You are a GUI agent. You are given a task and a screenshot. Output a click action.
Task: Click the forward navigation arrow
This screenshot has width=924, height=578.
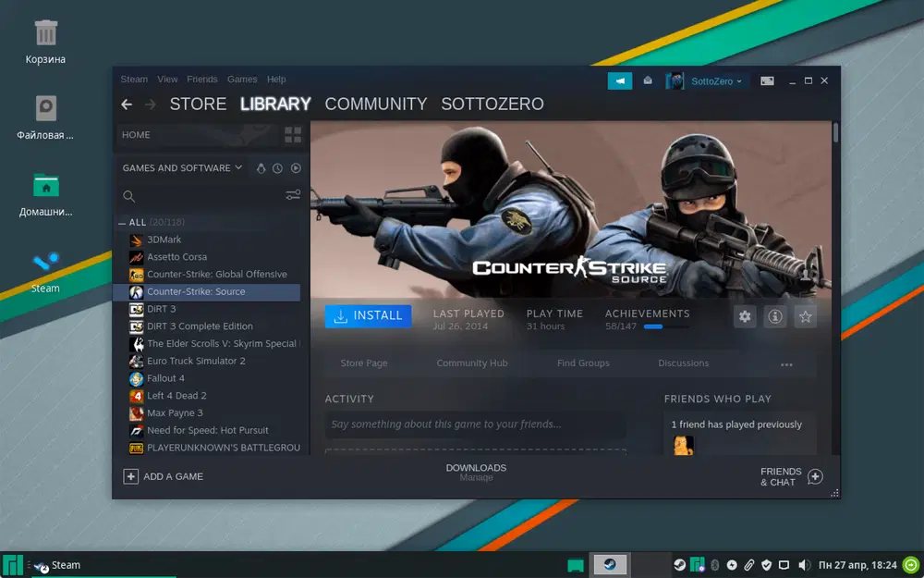tap(151, 105)
